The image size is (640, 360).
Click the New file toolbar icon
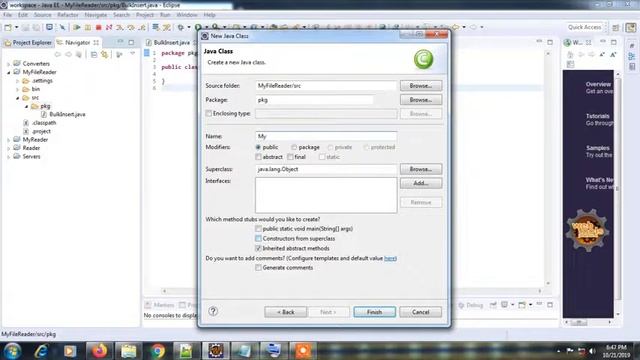click(x=8, y=27)
